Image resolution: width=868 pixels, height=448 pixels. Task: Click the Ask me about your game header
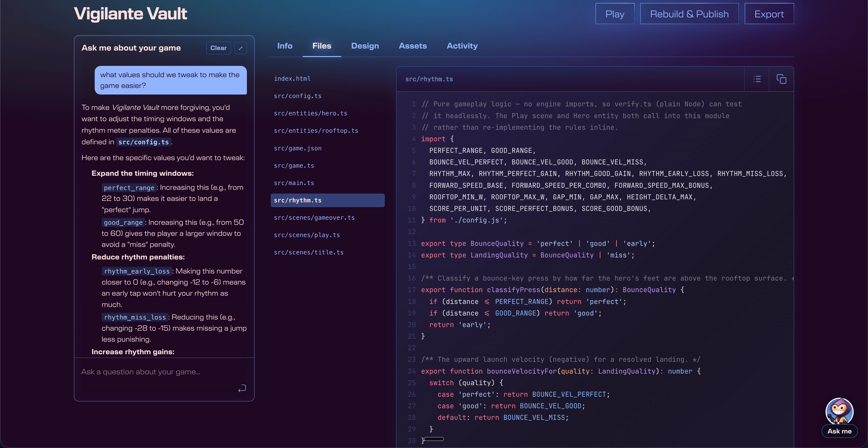click(131, 48)
